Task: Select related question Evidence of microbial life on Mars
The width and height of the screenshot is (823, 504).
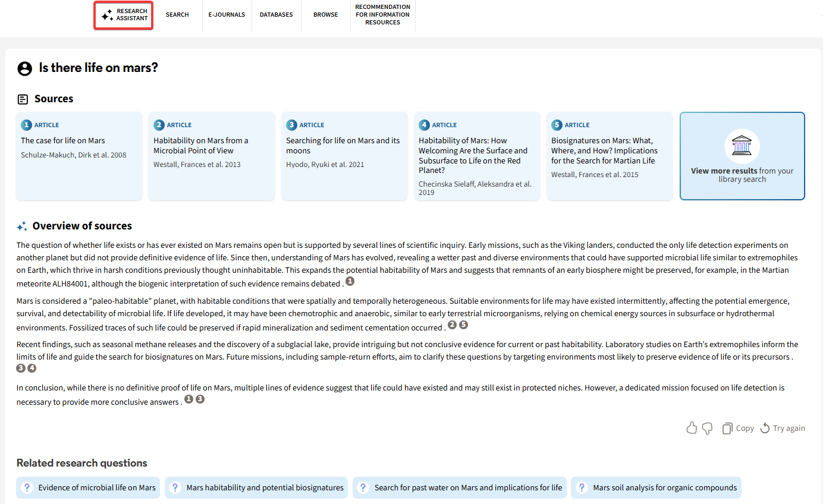Action: [x=88, y=487]
